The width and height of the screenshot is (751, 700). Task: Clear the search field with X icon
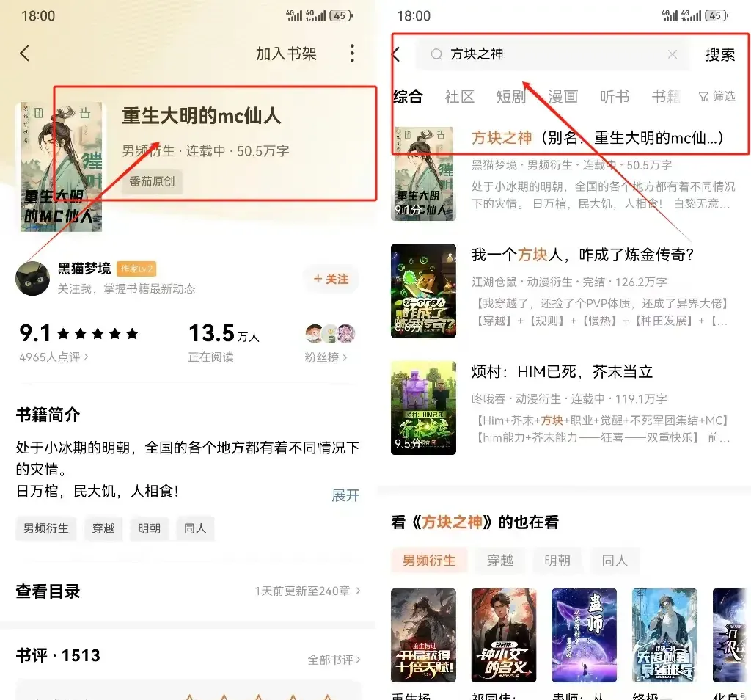673,54
